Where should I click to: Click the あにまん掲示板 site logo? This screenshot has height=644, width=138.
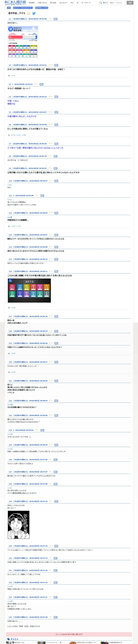coord(15,3)
